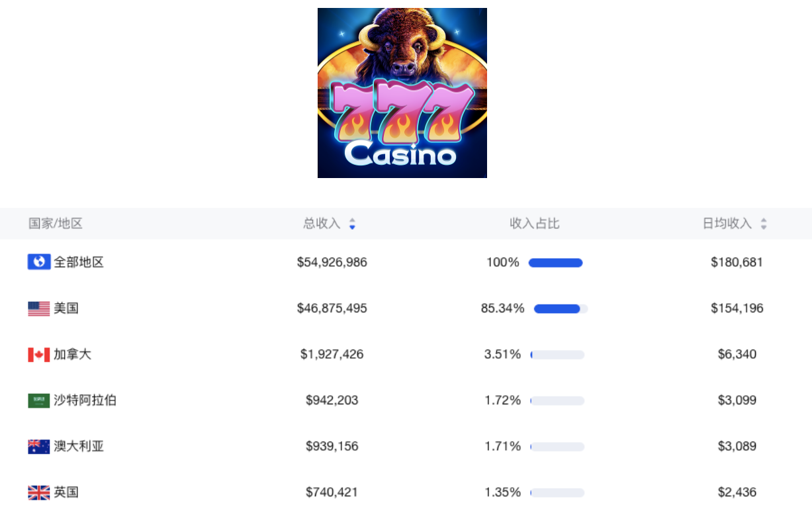Click the Australia flag icon
812x507 pixels.
[39, 447]
